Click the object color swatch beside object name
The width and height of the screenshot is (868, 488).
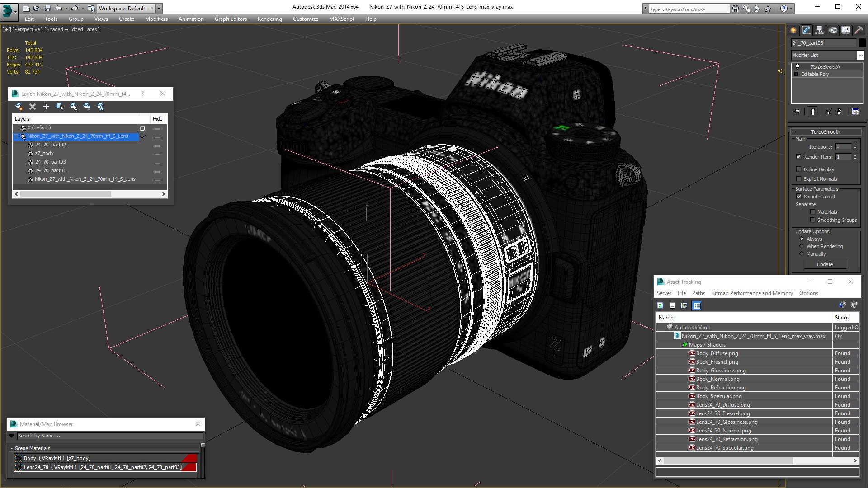pyautogui.click(x=862, y=43)
